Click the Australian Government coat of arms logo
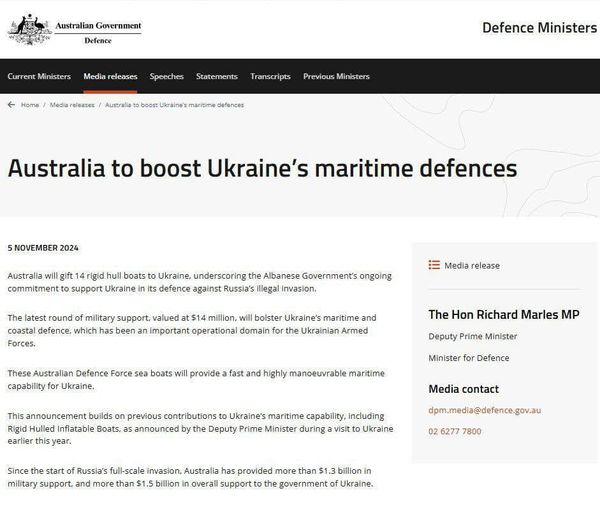Viewport: 600px width, 505px height. coord(29,30)
